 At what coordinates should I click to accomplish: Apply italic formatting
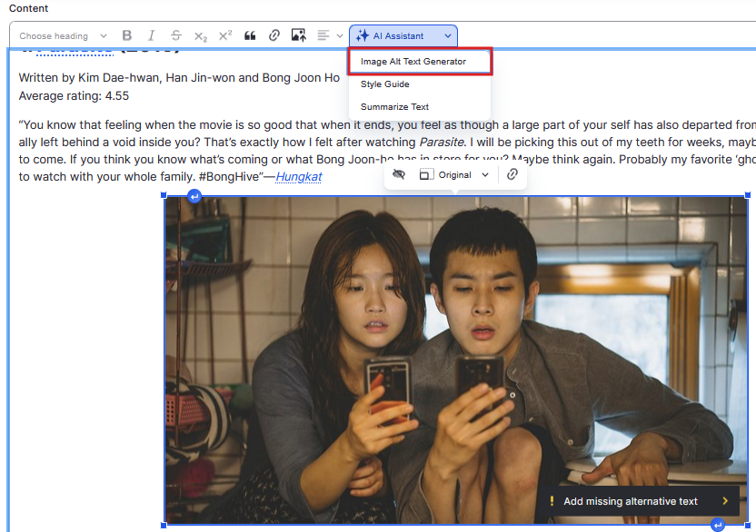[152, 35]
